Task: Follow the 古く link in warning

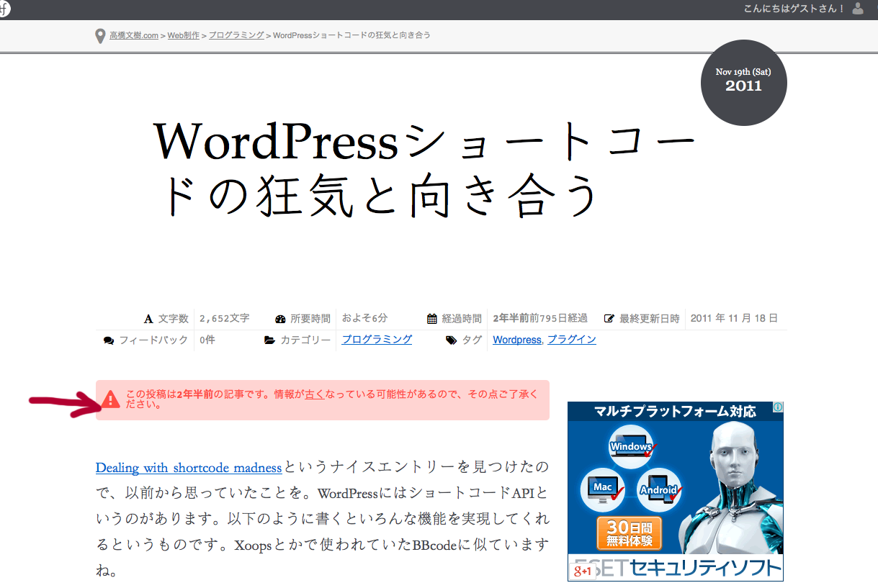Action: point(315,394)
